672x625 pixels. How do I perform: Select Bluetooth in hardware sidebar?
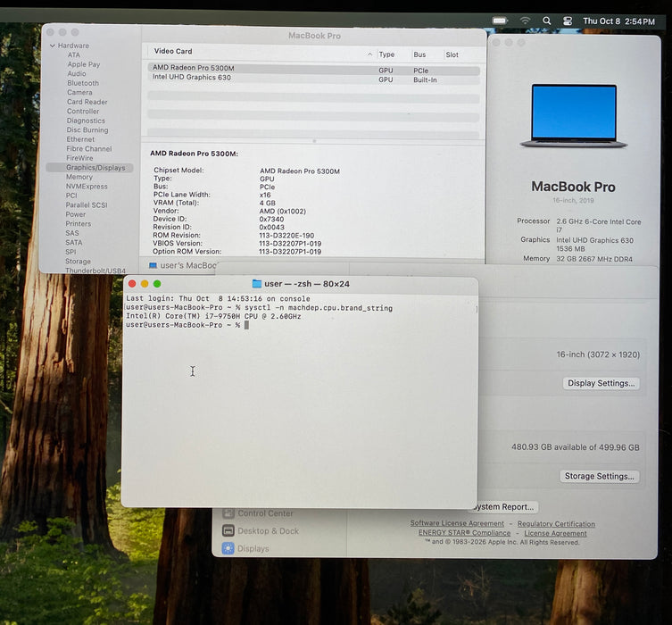pos(83,83)
